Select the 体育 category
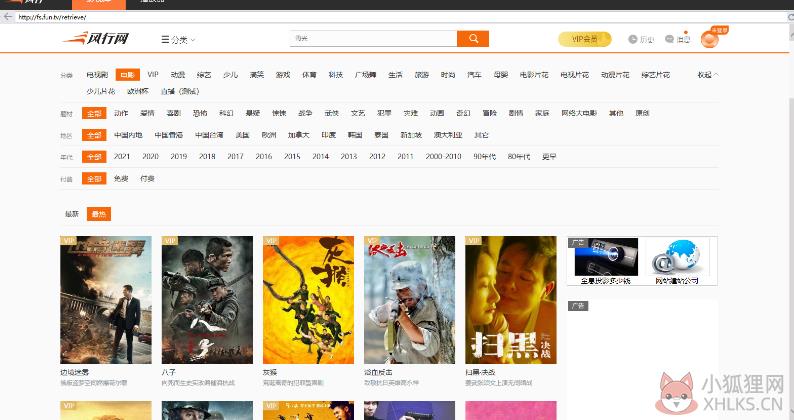The height and width of the screenshot is (420, 794). (309, 74)
